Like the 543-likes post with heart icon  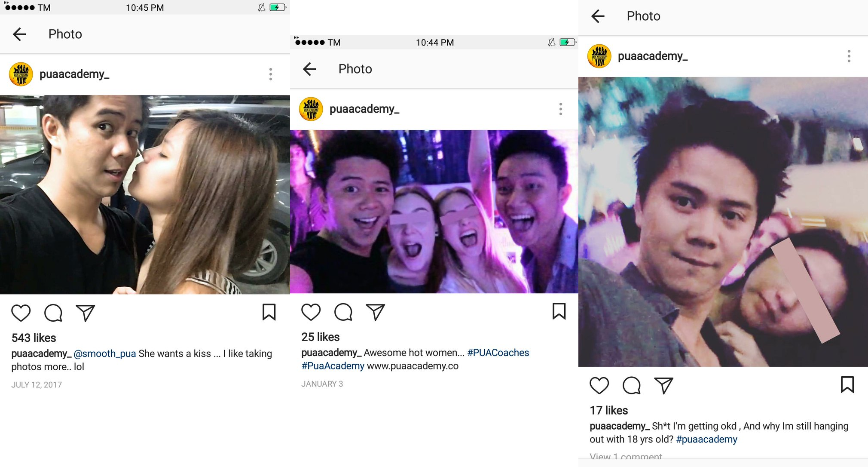point(21,313)
